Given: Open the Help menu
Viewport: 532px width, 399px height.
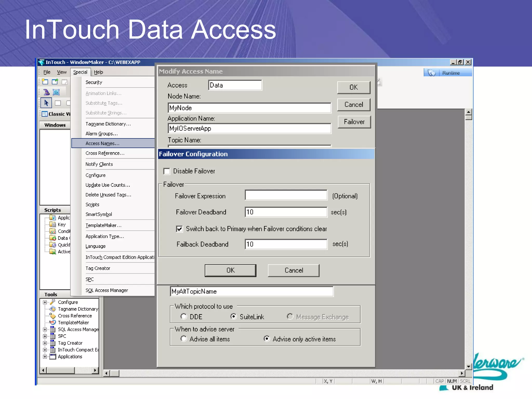Looking at the screenshot, I should click(x=98, y=72).
